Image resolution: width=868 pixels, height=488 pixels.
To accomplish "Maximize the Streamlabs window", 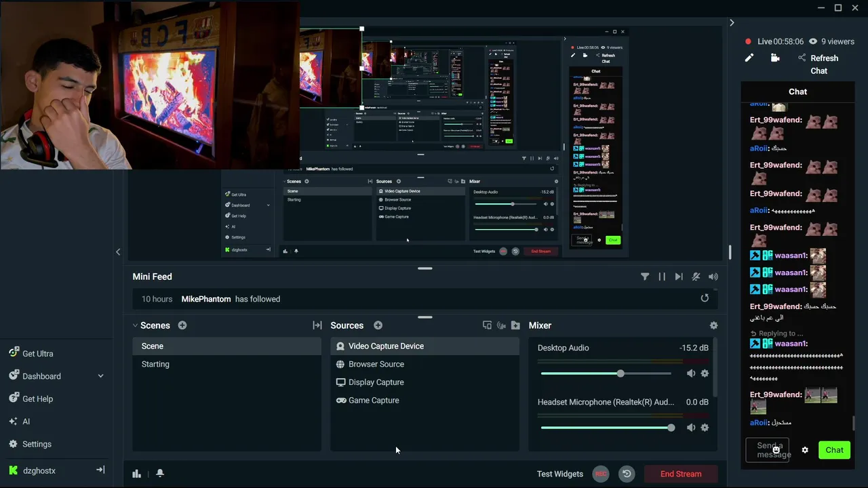I will [x=838, y=7].
